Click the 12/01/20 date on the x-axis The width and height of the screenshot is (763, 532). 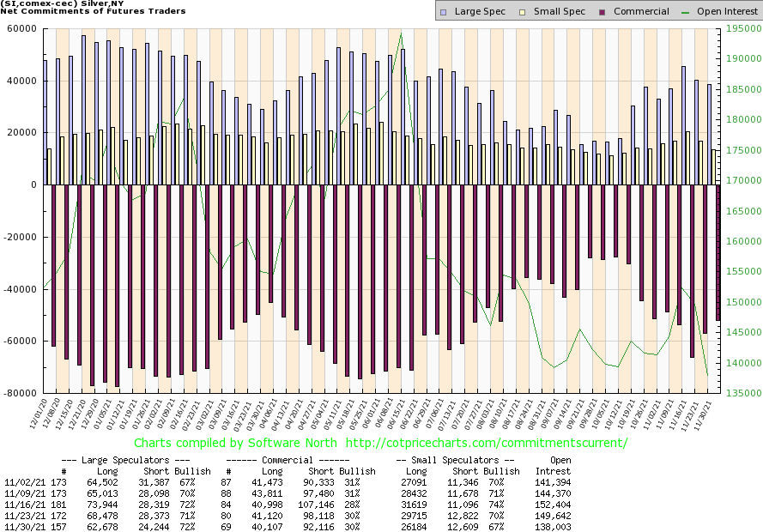pyautogui.click(x=39, y=414)
